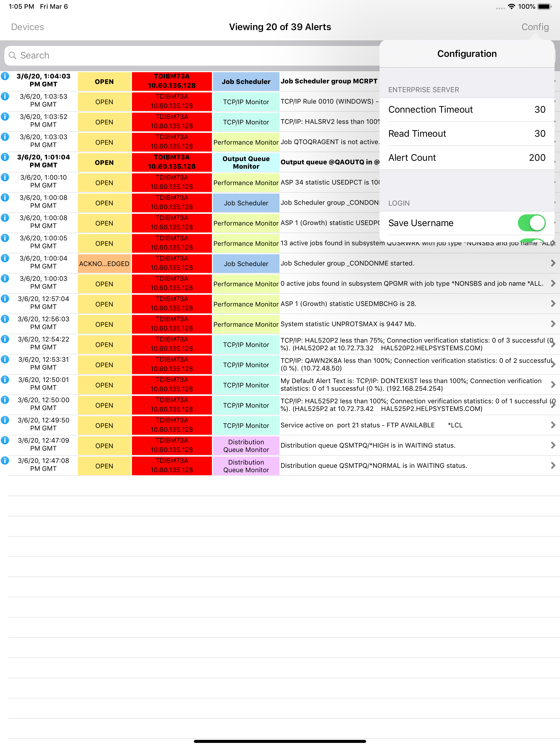
Task: Open info for the 12:50:01 PM alert
Action: click(5, 380)
